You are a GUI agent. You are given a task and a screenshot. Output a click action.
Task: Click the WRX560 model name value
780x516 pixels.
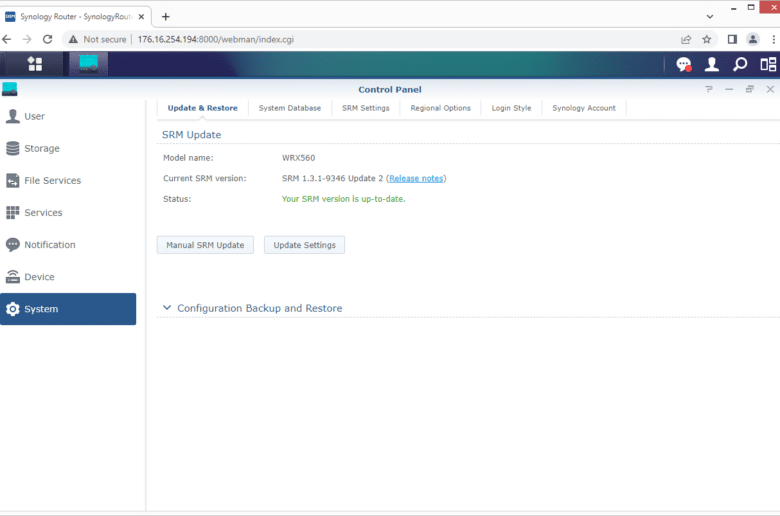(x=298, y=158)
